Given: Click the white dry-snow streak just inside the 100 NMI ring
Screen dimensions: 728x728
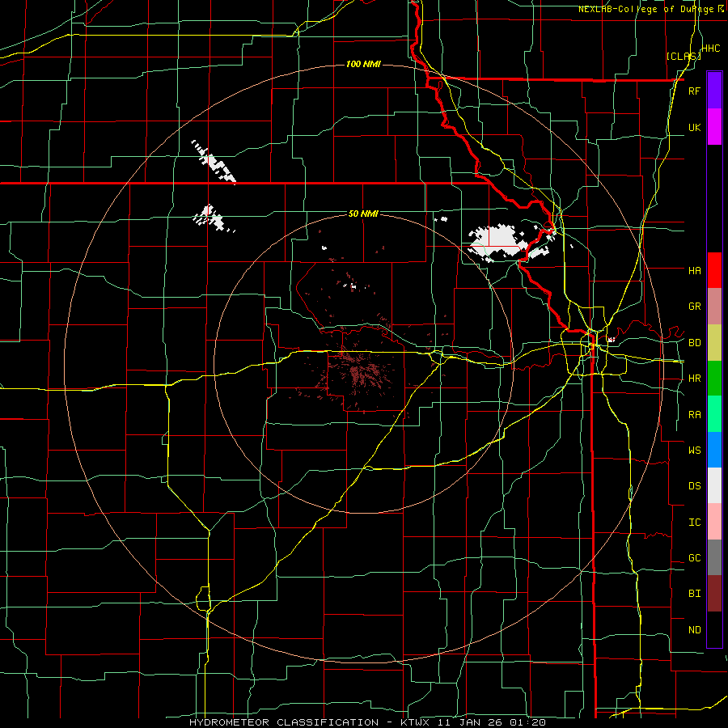Looking at the screenshot, I should click(x=214, y=162).
